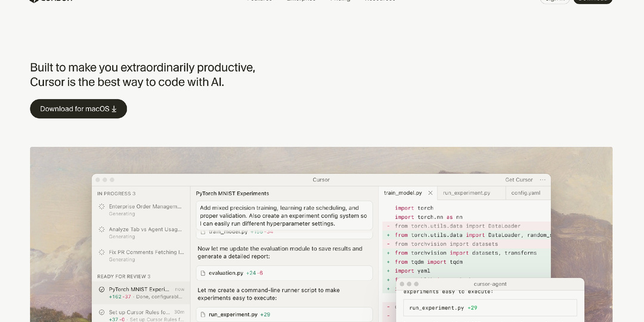Click file icon on chat run_experiment.py card
The height and width of the screenshot is (322, 644).
click(203, 315)
